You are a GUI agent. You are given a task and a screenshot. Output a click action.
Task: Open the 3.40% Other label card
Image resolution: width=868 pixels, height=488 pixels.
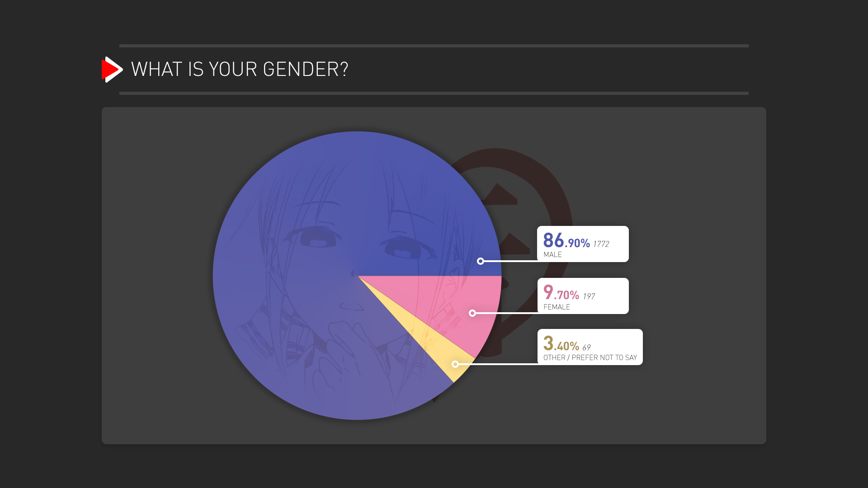pyautogui.click(x=590, y=347)
